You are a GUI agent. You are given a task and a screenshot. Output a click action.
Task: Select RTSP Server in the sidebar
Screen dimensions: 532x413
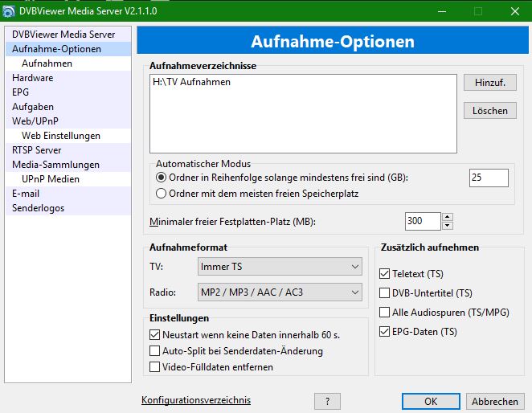[68, 150]
